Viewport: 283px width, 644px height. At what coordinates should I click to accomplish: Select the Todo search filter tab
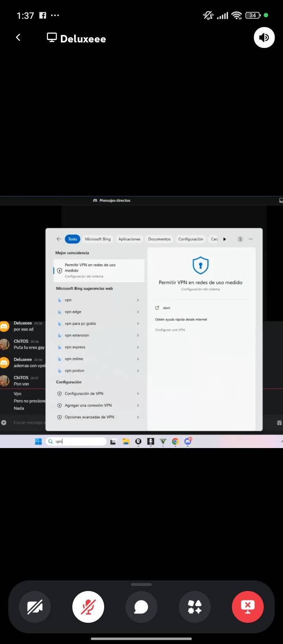point(73,239)
